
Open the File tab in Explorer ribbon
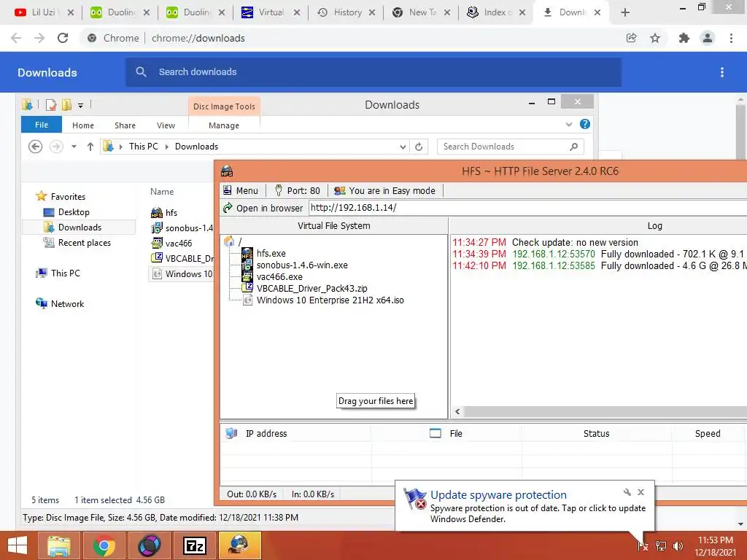[x=42, y=125]
